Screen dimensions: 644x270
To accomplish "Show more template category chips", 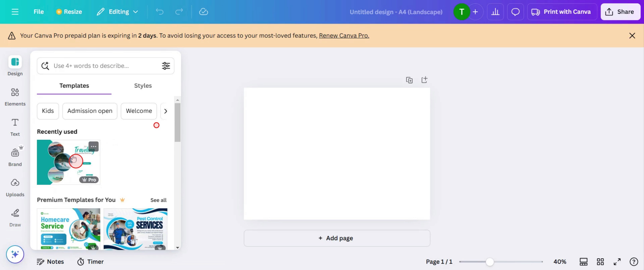I will [x=165, y=111].
